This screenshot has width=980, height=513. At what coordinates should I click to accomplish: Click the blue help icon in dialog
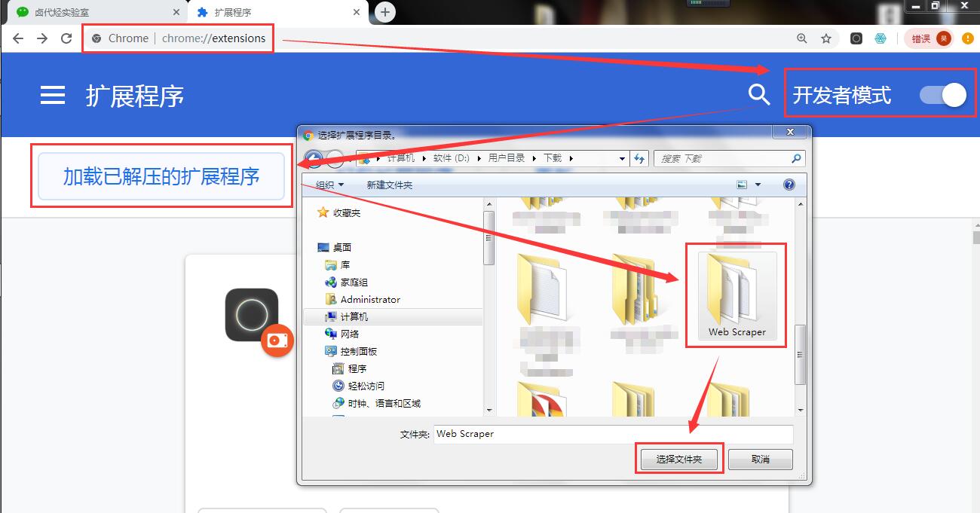point(789,185)
